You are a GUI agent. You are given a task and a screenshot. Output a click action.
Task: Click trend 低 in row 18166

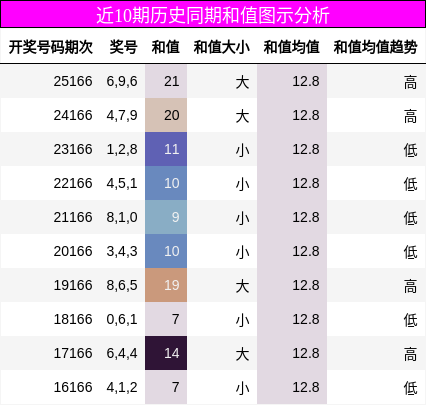click(x=410, y=320)
